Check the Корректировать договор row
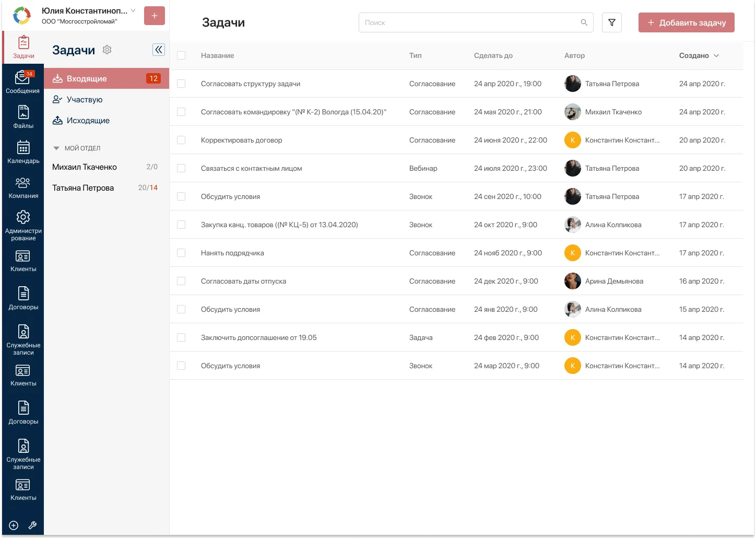The image size is (756, 539). coord(181,140)
